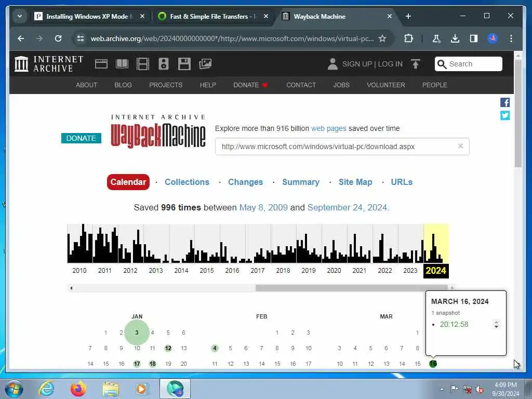Select year 2012 in the timeline
The width and height of the screenshot is (532, 399).
pyautogui.click(x=130, y=270)
